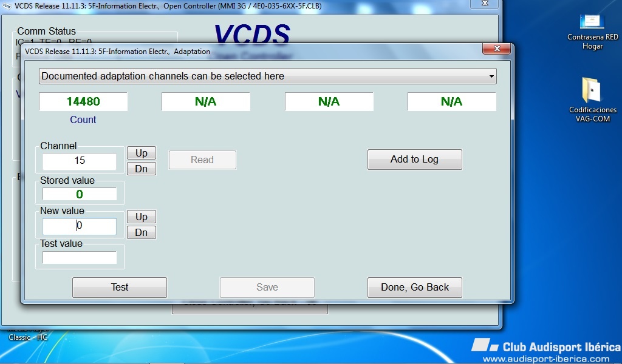Close the Adaptation dialog
This screenshot has width=622, height=364.
pos(497,49)
